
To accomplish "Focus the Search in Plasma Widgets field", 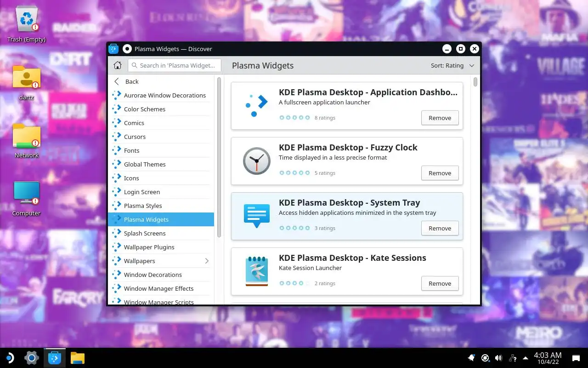I will coord(175,65).
